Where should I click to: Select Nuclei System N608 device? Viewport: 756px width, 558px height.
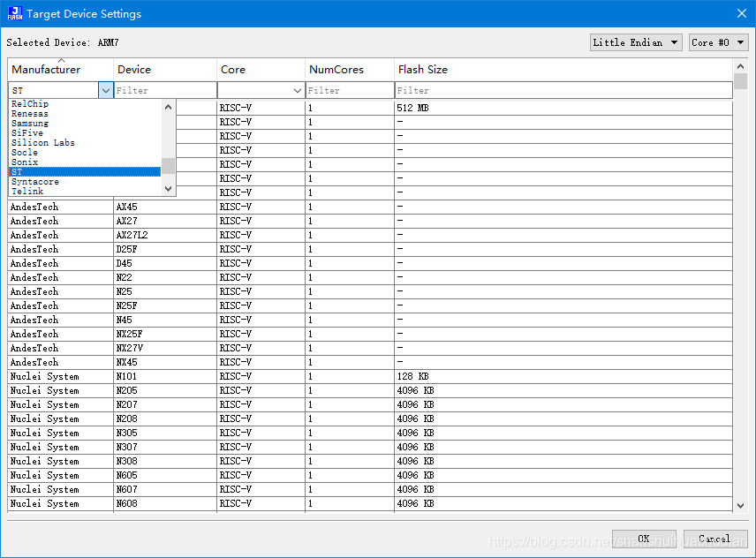(x=370, y=503)
